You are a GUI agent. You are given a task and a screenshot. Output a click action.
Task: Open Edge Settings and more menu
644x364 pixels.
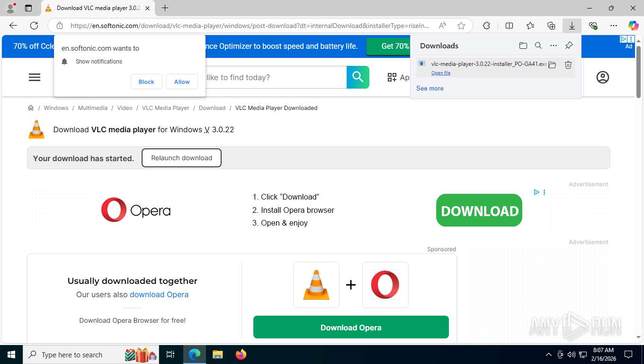pos(614,26)
